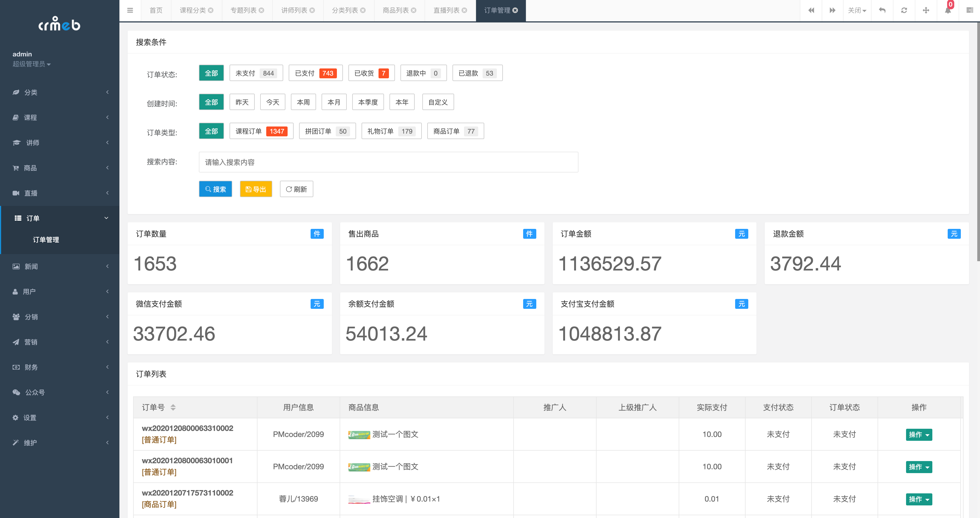Click the back arrow icon in top bar
Screen dimensions: 980x518
[x=882, y=10]
